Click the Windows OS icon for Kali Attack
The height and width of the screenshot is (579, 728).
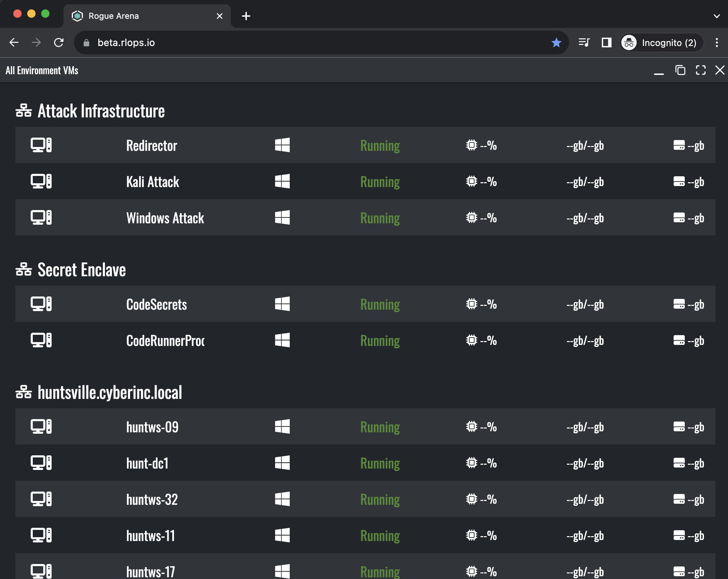[282, 181]
